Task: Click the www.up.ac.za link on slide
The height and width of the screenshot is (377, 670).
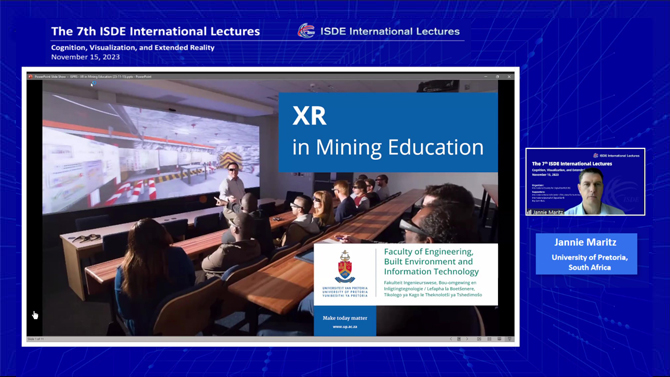Action: pos(345,327)
